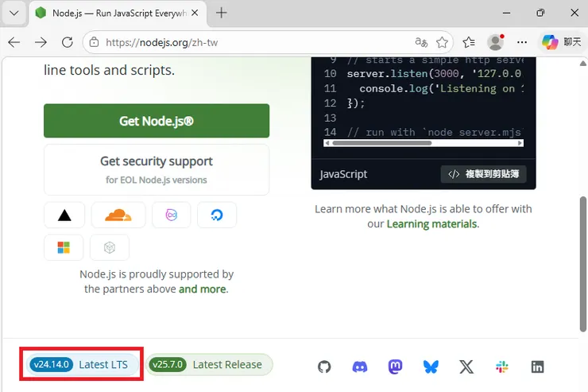
Task: Open browser settings and more menu
Action: (x=522, y=42)
